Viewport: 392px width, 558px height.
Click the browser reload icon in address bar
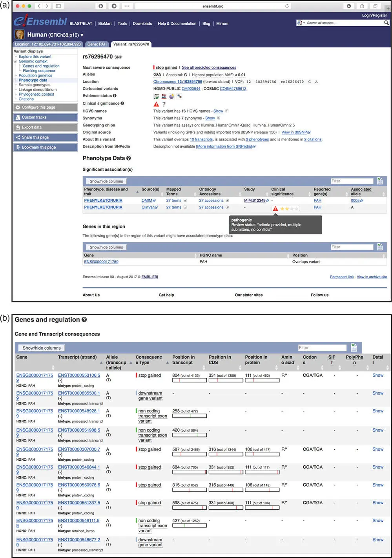pos(287,6)
